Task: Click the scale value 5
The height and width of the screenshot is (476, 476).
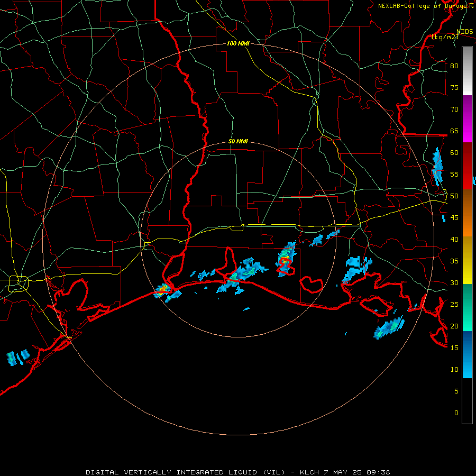Action: point(456,391)
